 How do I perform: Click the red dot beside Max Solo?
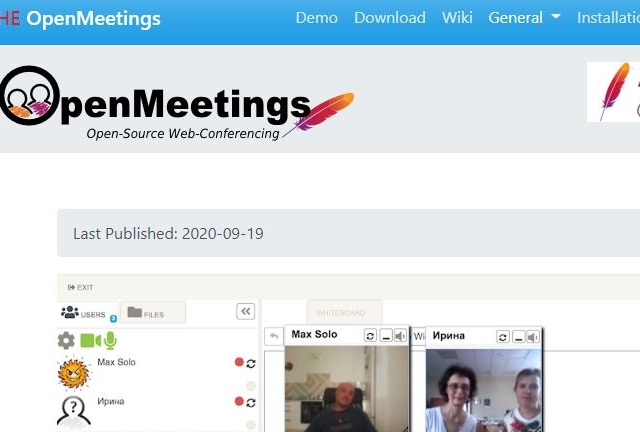click(x=239, y=362)
